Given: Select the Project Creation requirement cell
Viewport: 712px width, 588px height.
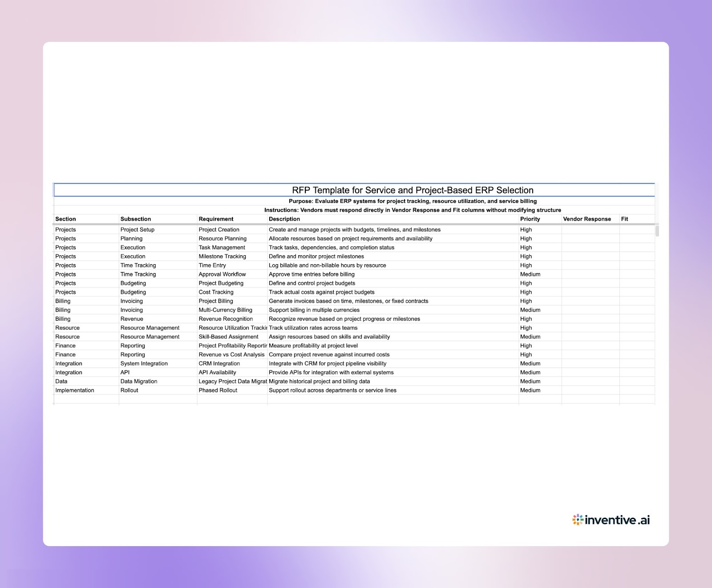Looking at the screenshot, I should click(x=219, y=230).
